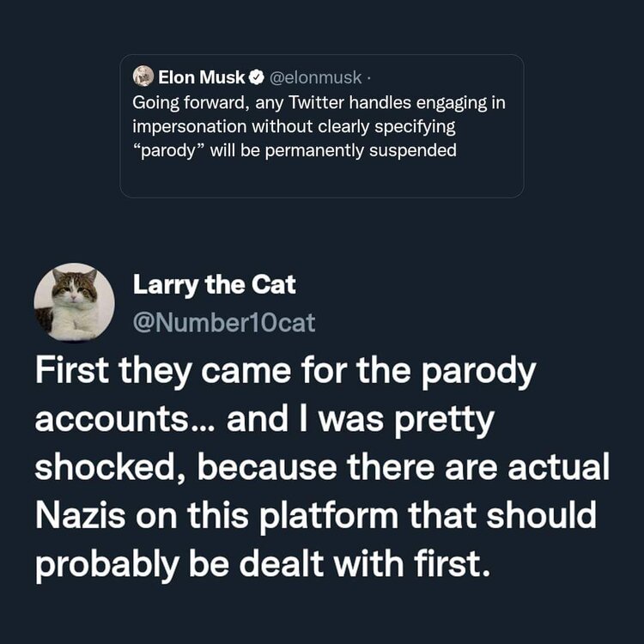Click the @Number10cat handle

225,324
